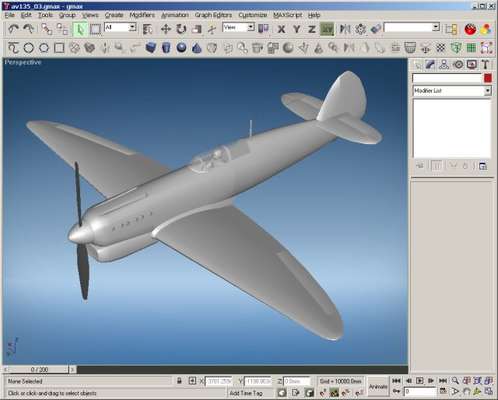Open the Graph Editors menu
The height and width of the screenshot is (400, 498).
click(213, 15)
